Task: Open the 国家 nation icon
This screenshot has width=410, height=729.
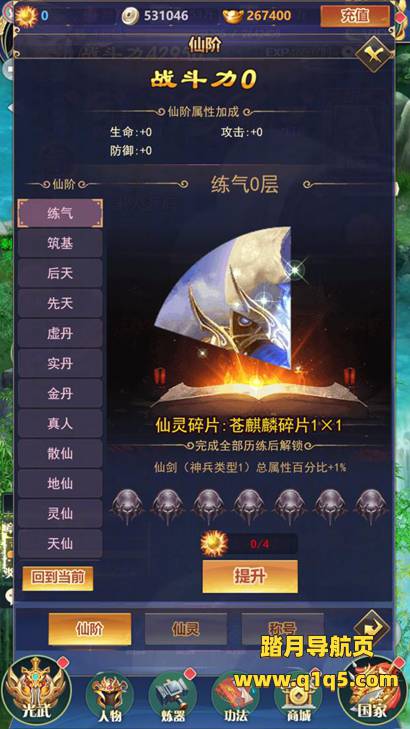Action: (x=373, y=691)
